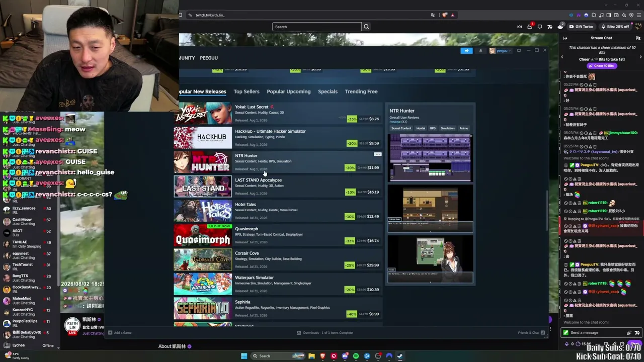This screenshot has height=362, width=644.
Task: Click the Brave Rewards triangle icon
Action: (x=452, y=15)
